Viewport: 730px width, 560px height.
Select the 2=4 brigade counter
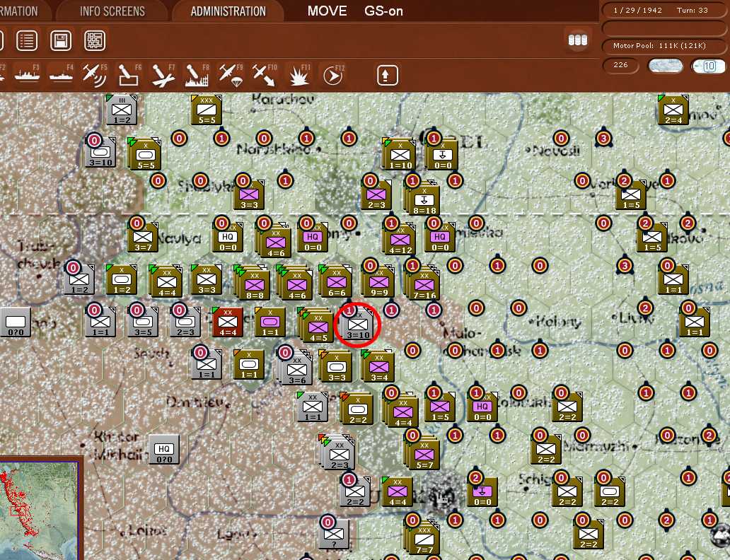coord(673,110)
